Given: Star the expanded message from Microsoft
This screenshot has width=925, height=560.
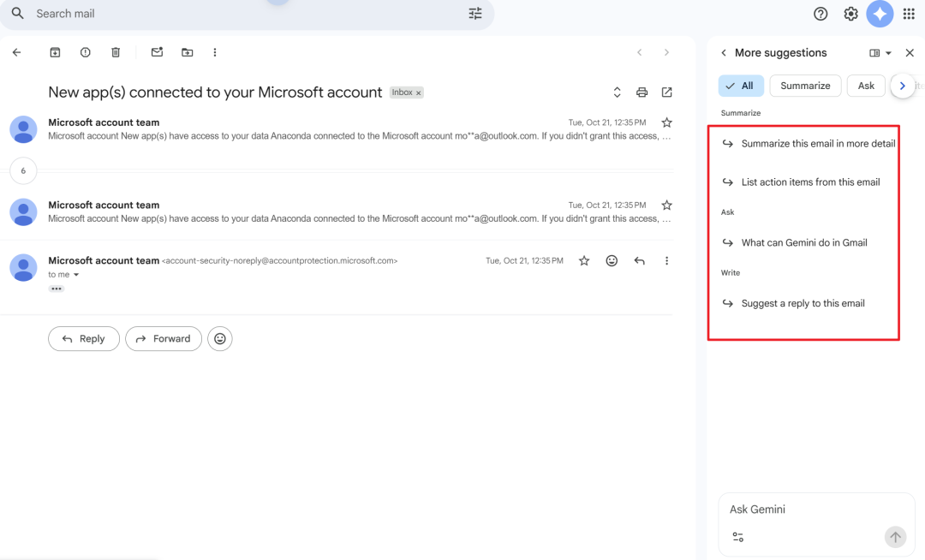Looking at the screenshot, I should click(584, 260).
